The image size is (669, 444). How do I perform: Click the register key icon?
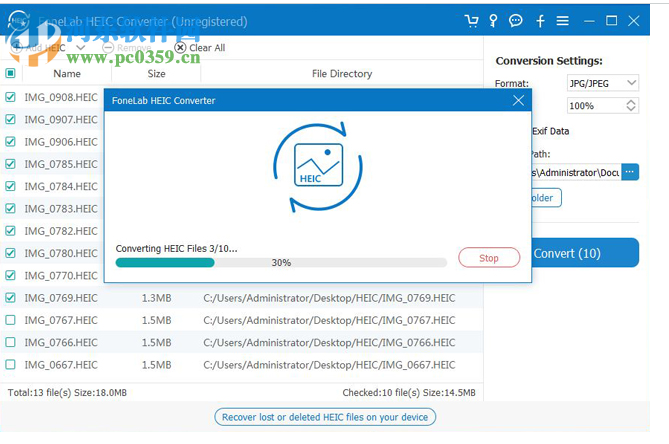tap(493, 20)
